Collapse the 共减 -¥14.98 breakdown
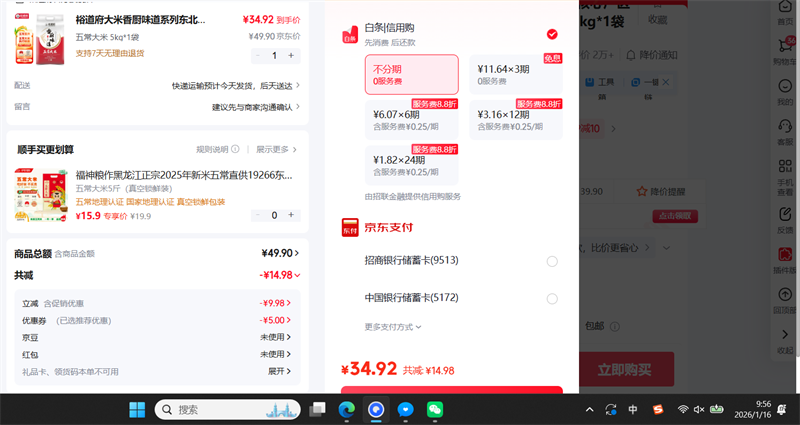 280,275
